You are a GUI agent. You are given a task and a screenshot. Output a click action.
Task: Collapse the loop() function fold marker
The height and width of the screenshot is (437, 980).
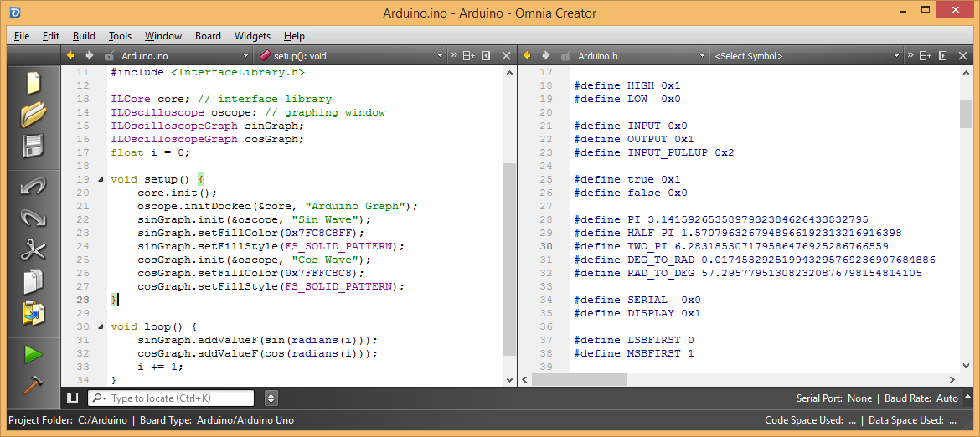coord(101,327)
